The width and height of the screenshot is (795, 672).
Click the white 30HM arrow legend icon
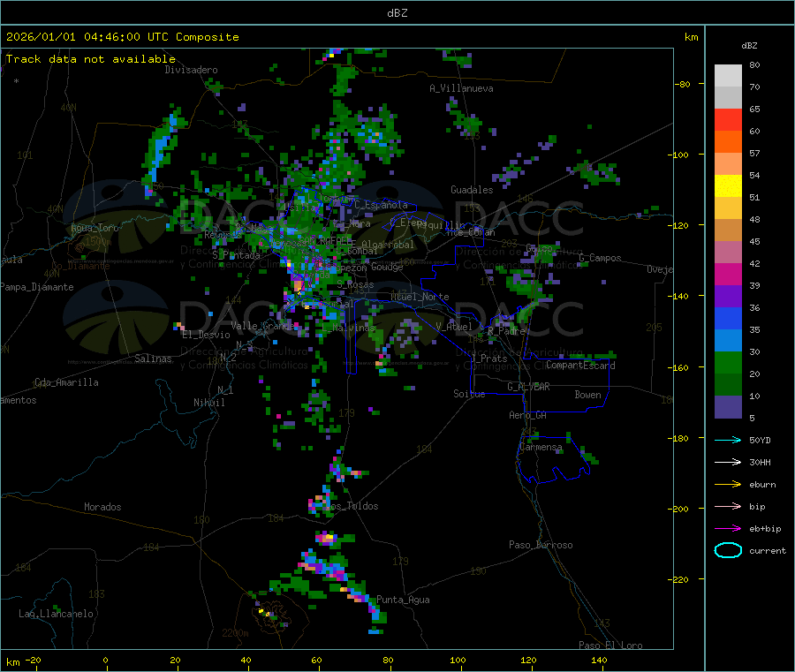click(x=728, y=462)
